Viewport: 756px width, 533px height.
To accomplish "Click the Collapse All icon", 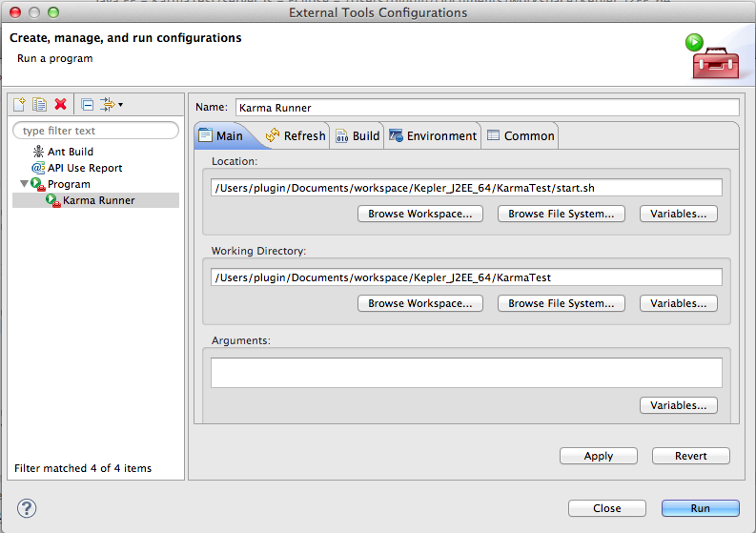I will tap(87, 104).
